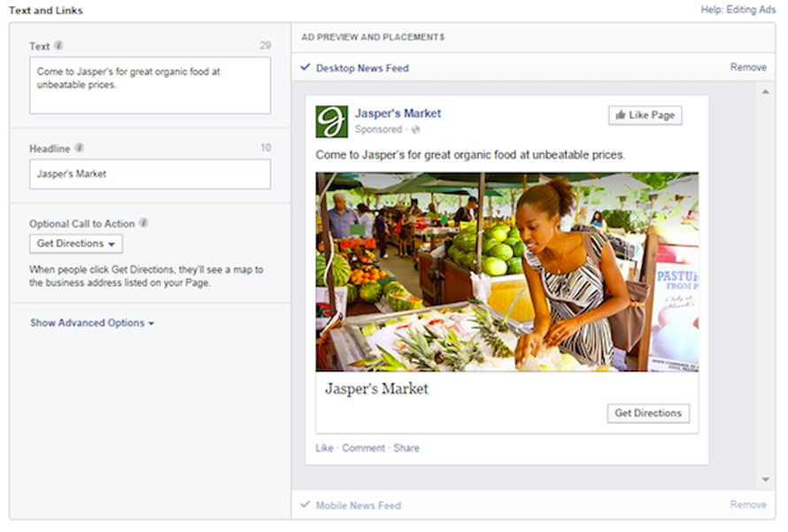Screen dimensions: 788x532
Task: Open the Help: Editing Ads link
Action: [738, 10]
